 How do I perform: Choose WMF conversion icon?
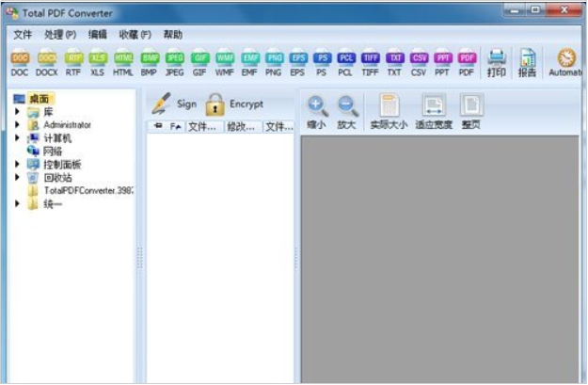click(225, 63)
